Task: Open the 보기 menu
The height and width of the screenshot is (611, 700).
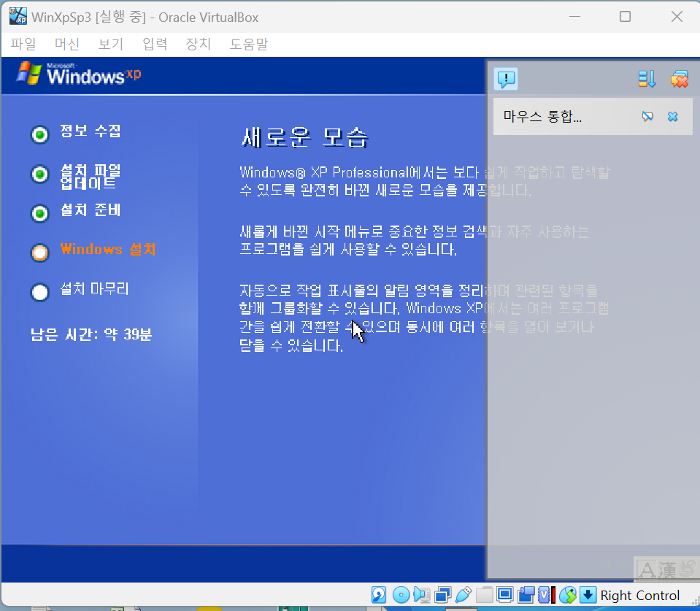Action: click(111, 44)
